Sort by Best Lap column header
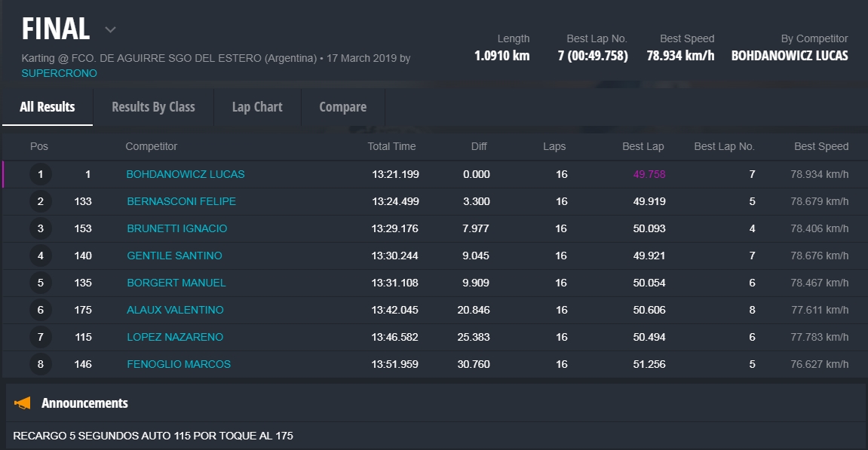 click(x=643, y=146)
